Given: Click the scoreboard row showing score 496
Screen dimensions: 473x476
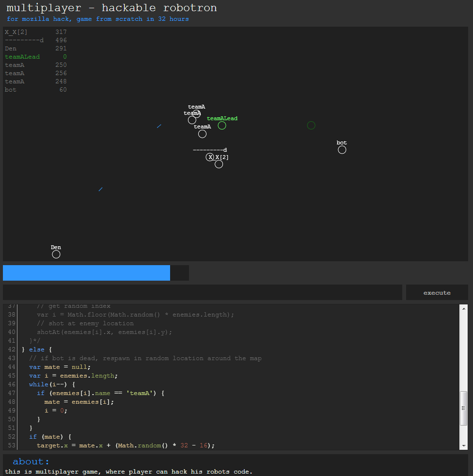Looking at the screenshot, I should click(36, 40).
